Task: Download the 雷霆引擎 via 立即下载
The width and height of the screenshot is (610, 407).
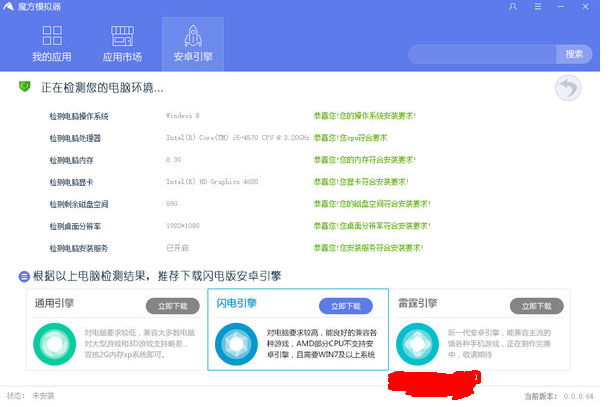Action: pos(536,306)
